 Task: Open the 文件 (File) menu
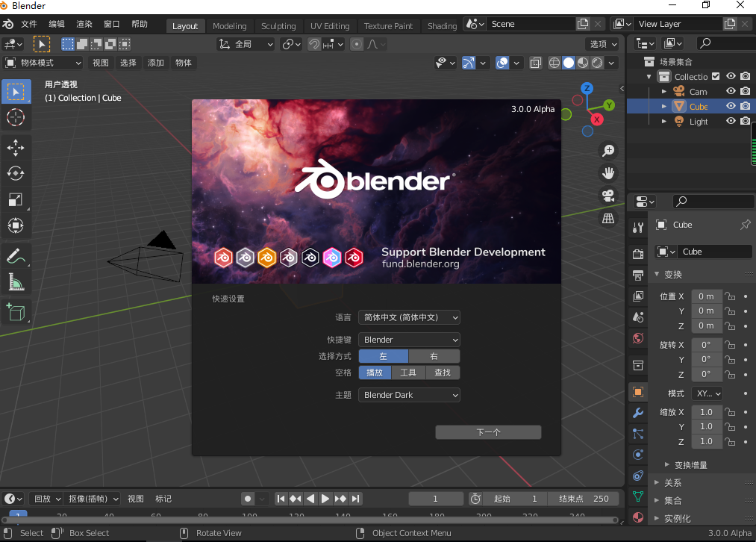[x=29, y=24]
